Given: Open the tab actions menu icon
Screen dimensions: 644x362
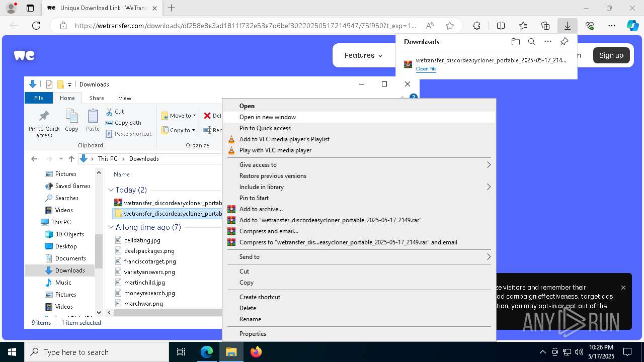Looking at the screenshot, I should tap(30, 8).
